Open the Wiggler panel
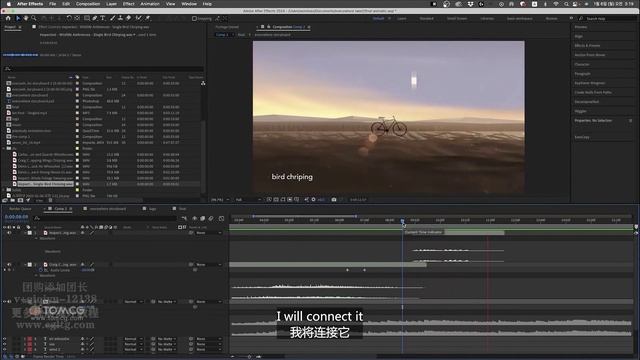The width and height of the screenshot is (640, 360). pos(580,111)
